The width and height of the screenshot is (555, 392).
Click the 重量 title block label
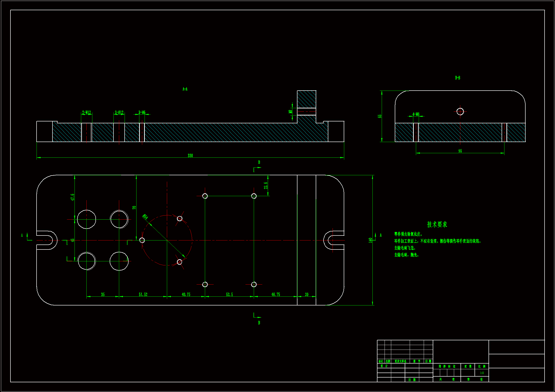tap(468, 366)
